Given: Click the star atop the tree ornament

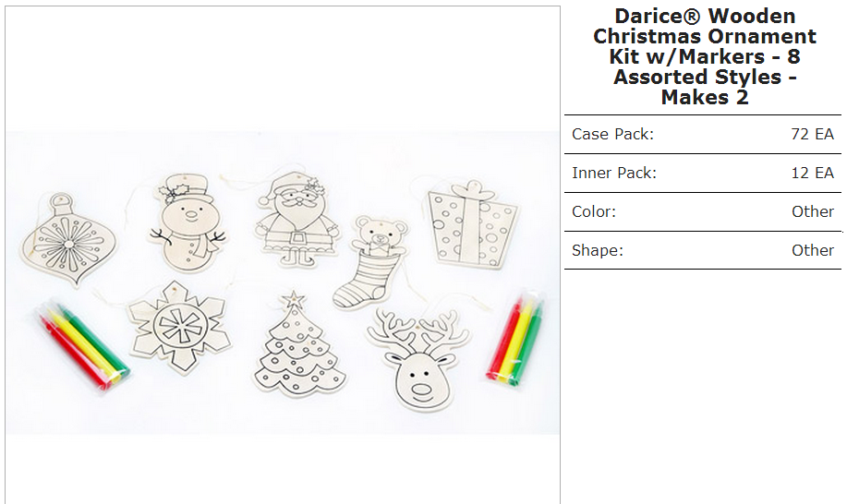Looking at the screenshot, I should click(294, 299).
